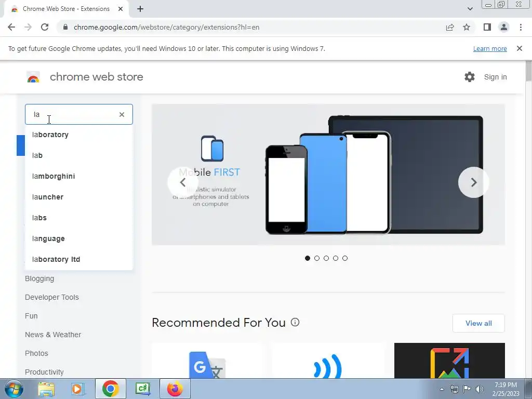Switch to the C# taskbar app
Screen dimensions: 532x399
click(142, 389)
